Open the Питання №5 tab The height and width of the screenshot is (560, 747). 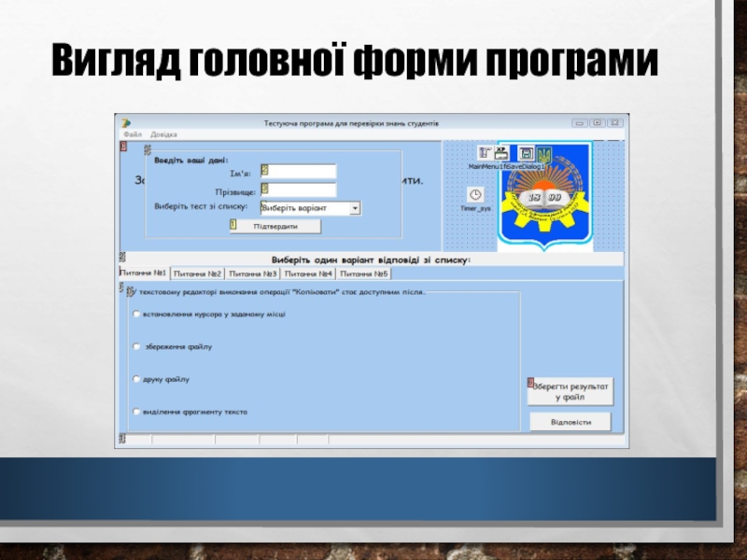(x=363, y=273)
